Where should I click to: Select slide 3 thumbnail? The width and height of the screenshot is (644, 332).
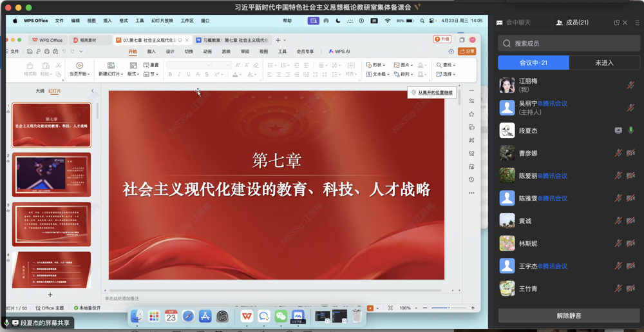coord(52,224)
